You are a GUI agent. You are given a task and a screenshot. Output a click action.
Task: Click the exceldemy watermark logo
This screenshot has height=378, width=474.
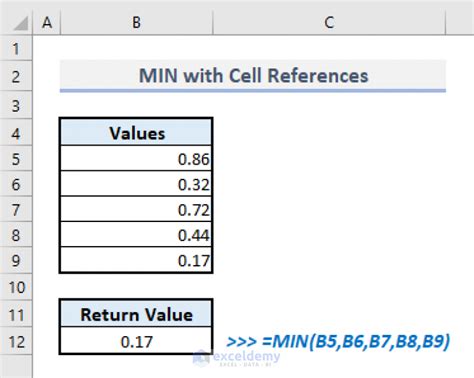pyautogui.click(x=237, y=358)
